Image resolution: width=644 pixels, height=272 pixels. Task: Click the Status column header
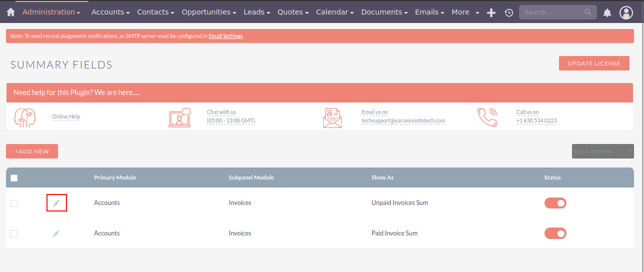tap(552, 177)
